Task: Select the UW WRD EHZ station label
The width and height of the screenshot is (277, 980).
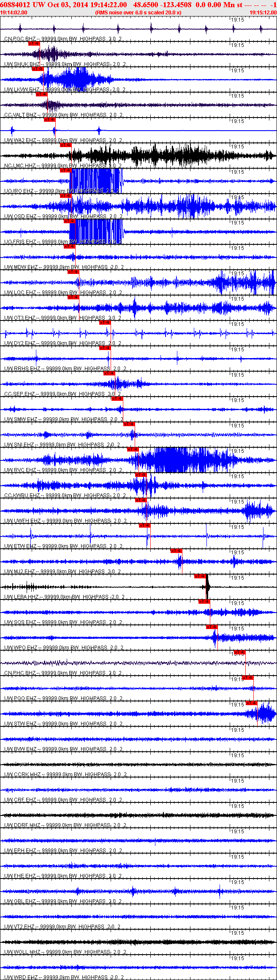Action: click(20, 977)
